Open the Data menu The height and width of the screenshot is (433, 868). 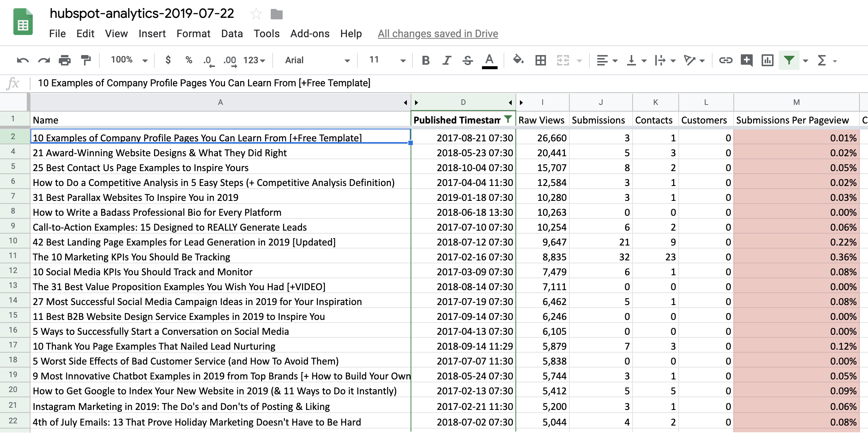coord(232,34)
